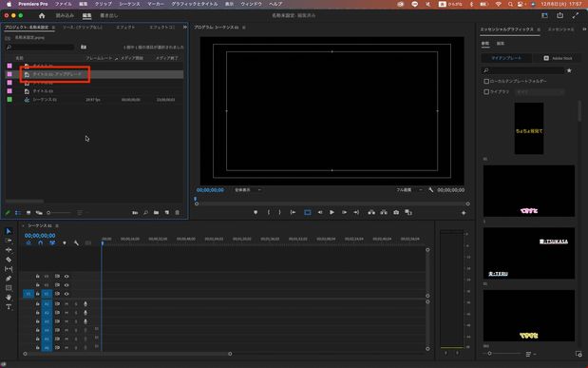This screenshot has height=368, width=588.
Task: Step back one frame
Action: point(320,213)
